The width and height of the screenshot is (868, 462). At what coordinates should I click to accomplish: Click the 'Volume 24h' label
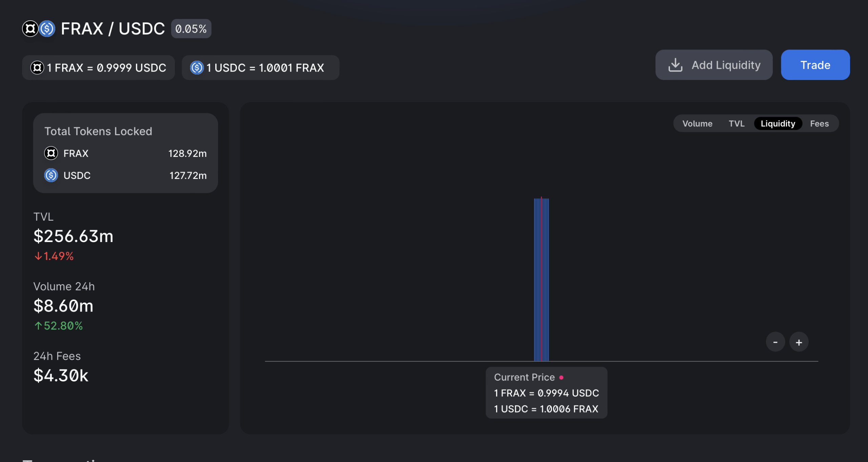tap(64, 286)
